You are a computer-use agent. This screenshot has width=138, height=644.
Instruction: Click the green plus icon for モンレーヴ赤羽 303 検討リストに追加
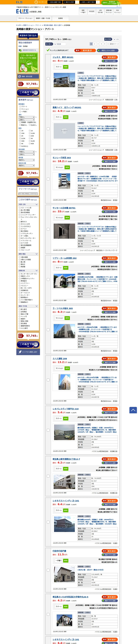(103, 162)
